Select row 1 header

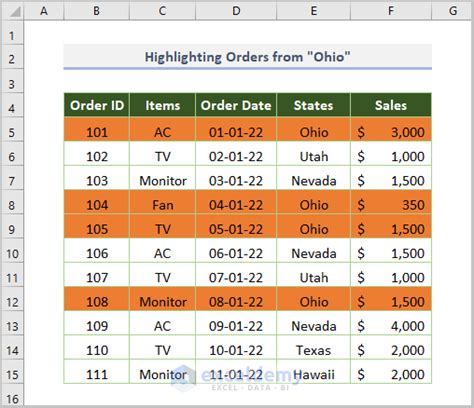point(12,33)
